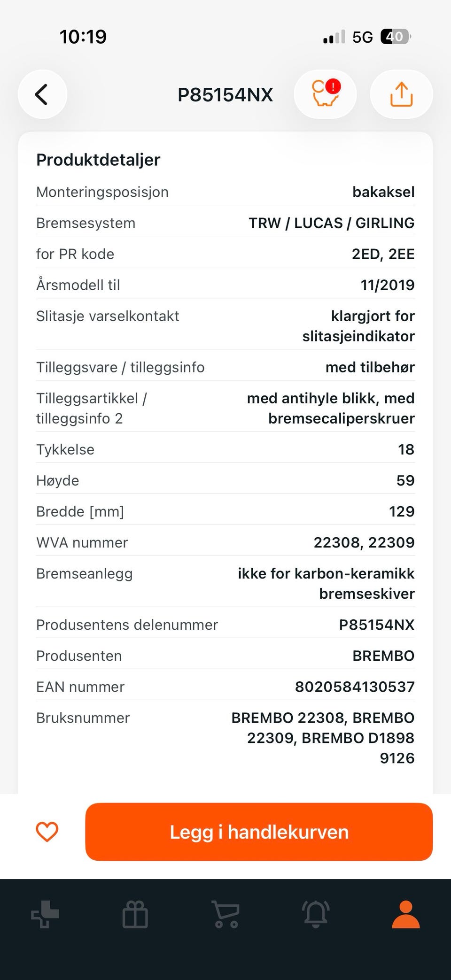Tap the back arrow button
451x980 pixels.
[42, 94]
